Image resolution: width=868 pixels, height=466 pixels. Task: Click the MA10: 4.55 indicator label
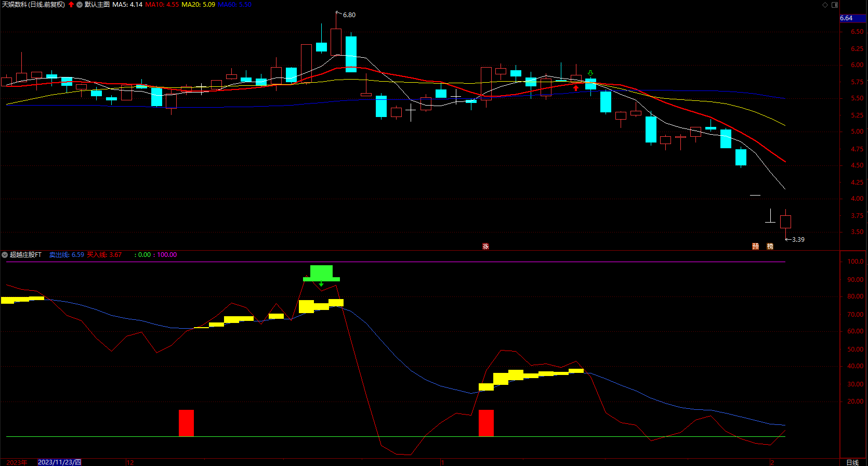pos(162,5)
